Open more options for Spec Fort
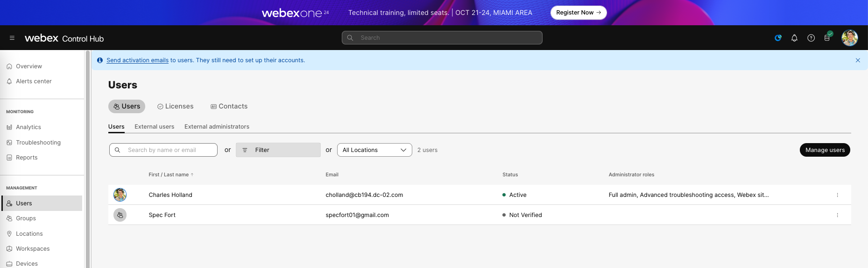Viewport: 868px width, 268px height. (x=837, y=215)
